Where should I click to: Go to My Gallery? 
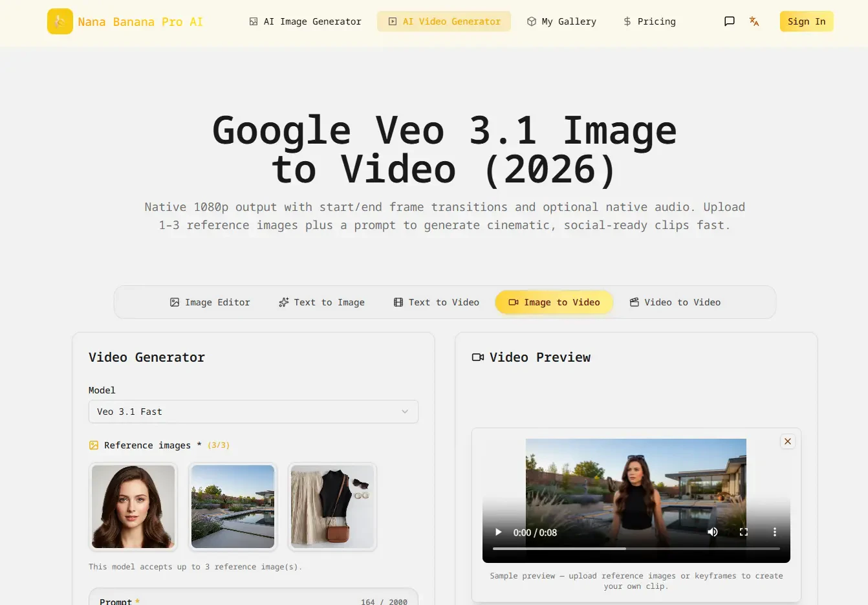[561, 21]
